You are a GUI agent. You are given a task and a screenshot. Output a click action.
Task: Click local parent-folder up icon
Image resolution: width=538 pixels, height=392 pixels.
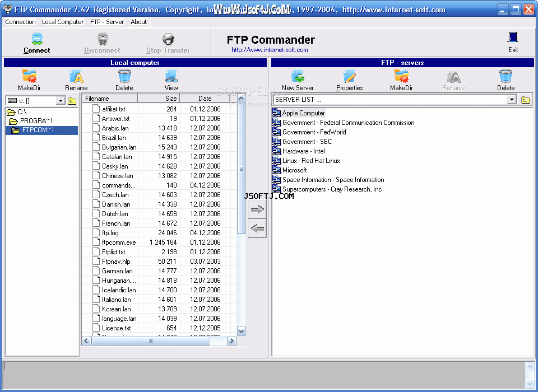pyautogui.click(x=72, y=101)
